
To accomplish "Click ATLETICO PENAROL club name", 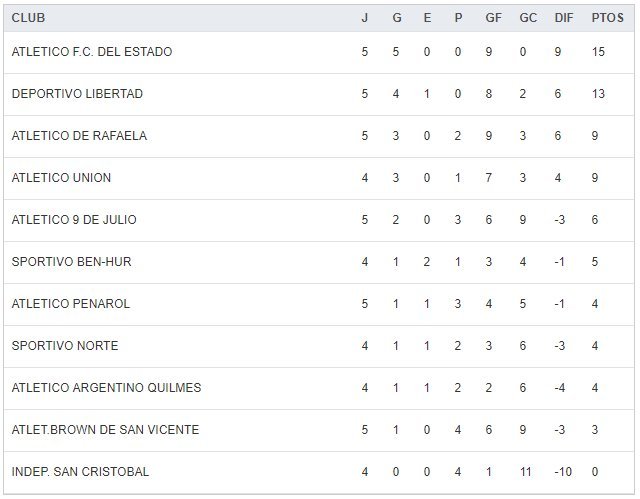I will coord(71,304).
